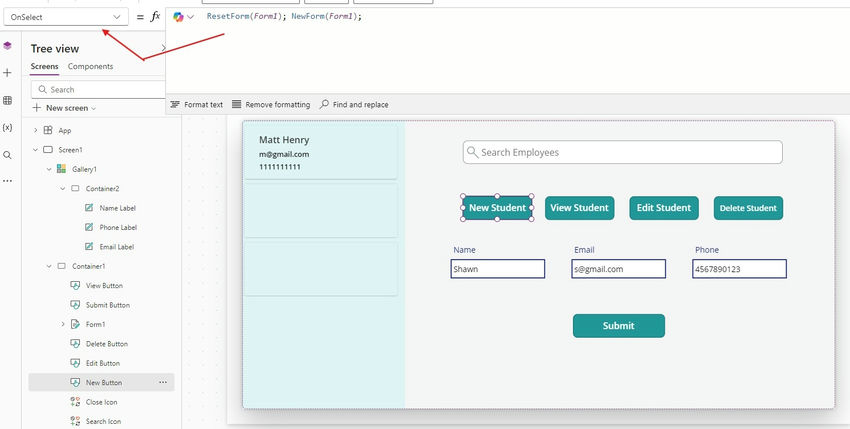
Task: Click the fx function icon
Action: (155, 17)
